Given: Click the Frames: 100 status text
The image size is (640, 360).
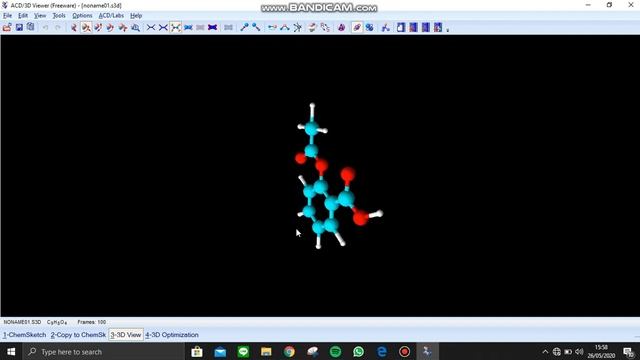Looking at the screenshot, I should 91,322.
